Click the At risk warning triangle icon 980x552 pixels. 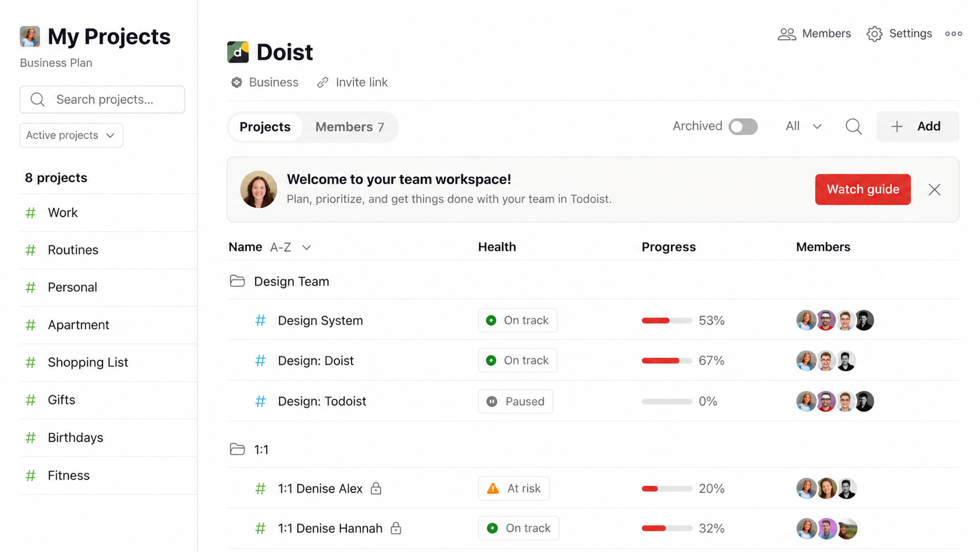[x=493, y=489]
